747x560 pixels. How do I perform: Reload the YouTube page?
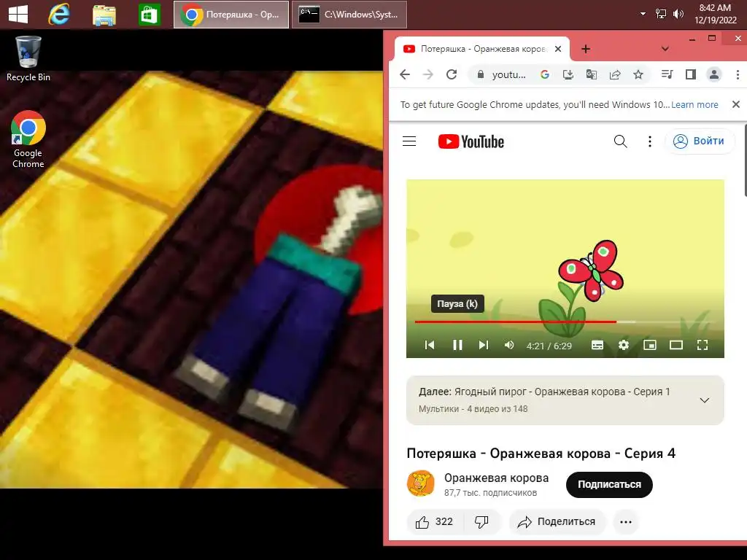coord(451,74)
